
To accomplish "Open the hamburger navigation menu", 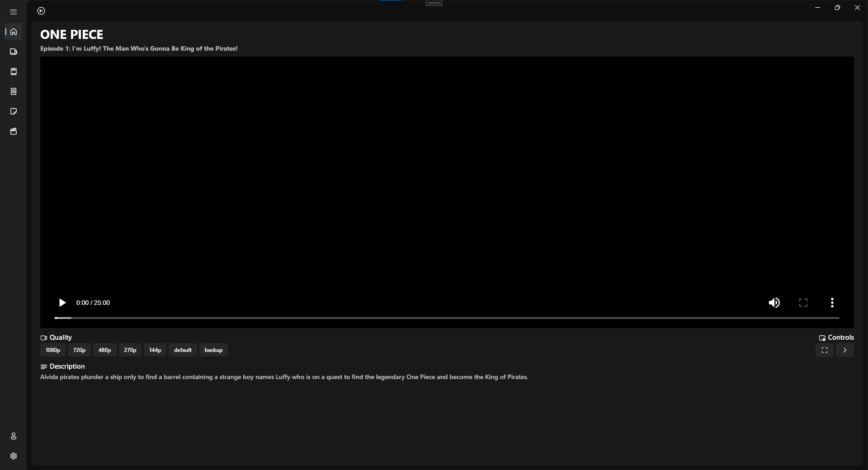I will [x=14, y=12].
